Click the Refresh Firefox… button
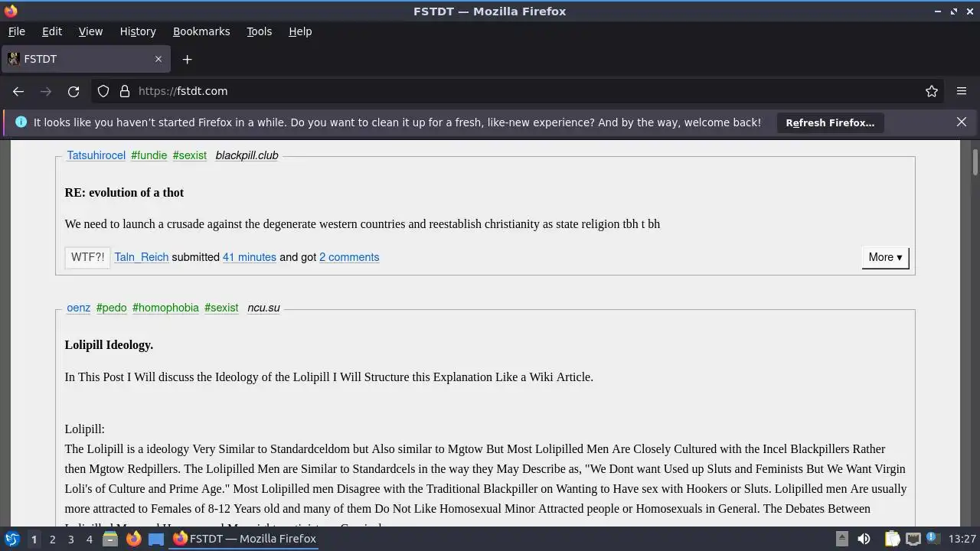 (x=830, y=122)
